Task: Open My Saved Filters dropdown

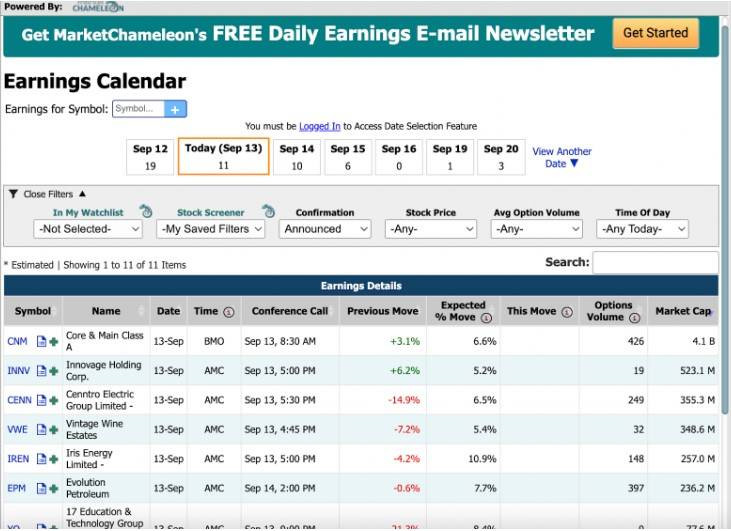Action: coord(211,229)
